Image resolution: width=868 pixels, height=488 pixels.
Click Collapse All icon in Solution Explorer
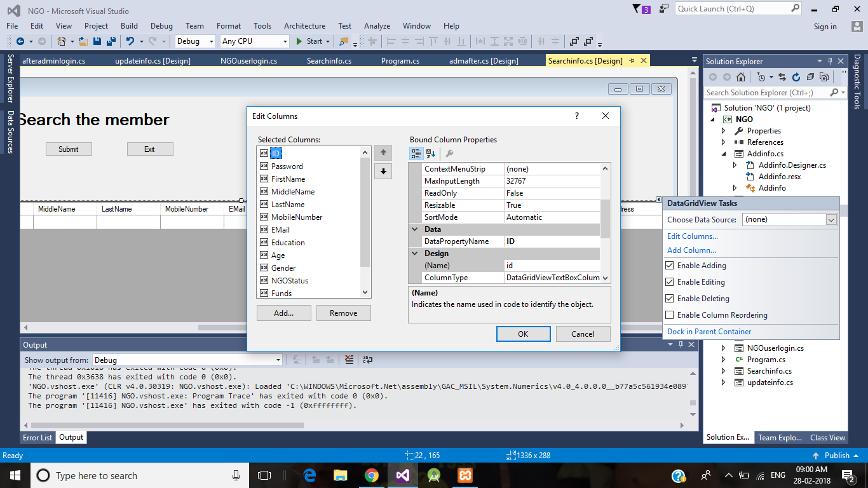810,77
